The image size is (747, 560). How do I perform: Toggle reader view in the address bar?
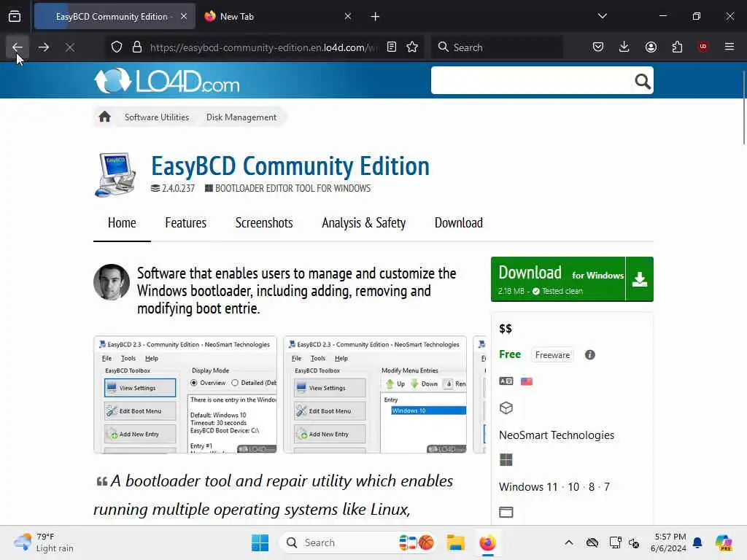[x=392, y=47]
